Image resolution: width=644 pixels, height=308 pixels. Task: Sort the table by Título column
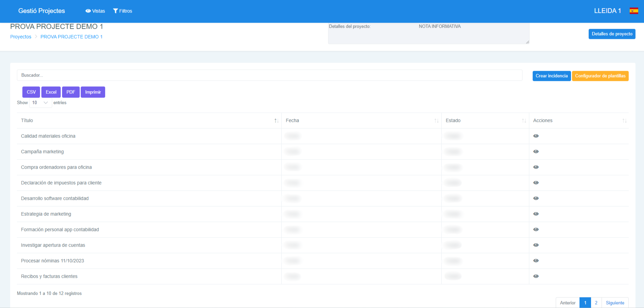(149, 121)
